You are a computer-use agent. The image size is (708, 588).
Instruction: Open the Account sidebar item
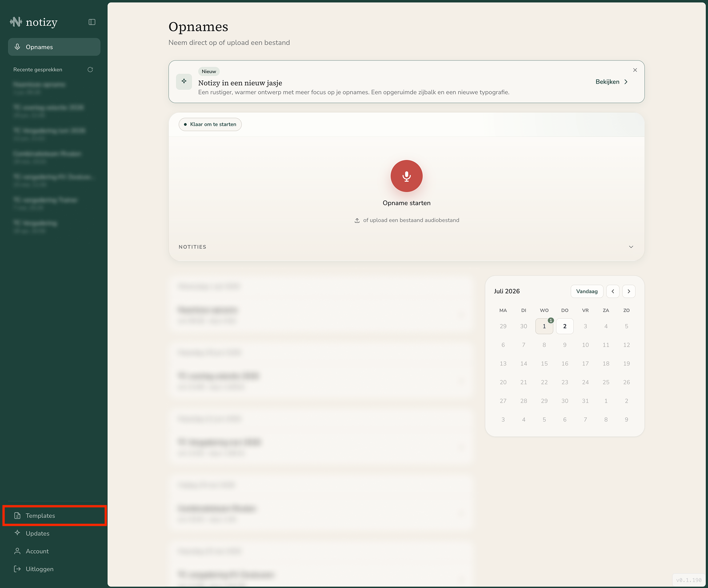[54, 551]
